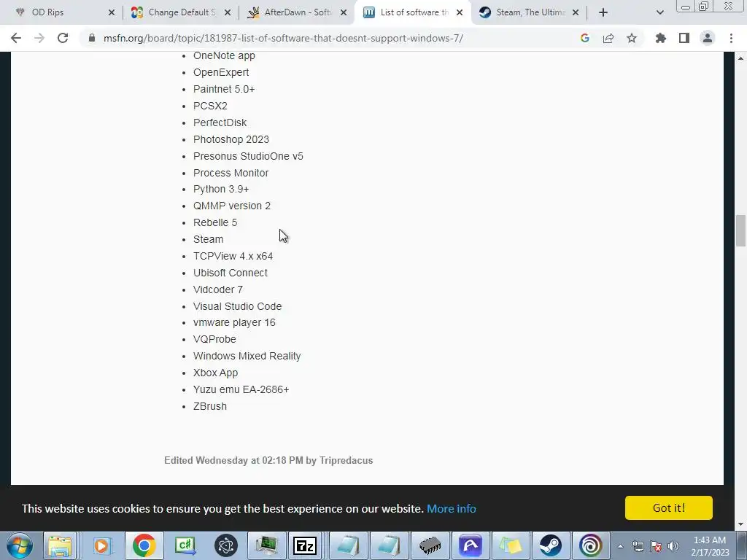Select the Process Monitor entry
The image size is (747, 560).
tap(231, 173)
